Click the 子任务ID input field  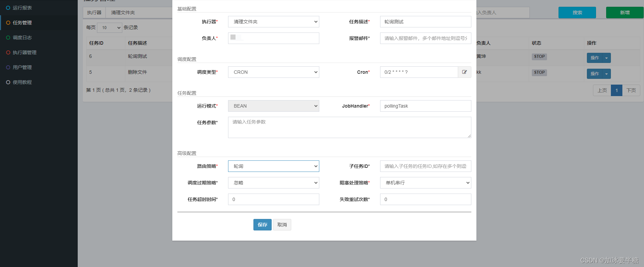pyautogui.click(x=426, y=166)
